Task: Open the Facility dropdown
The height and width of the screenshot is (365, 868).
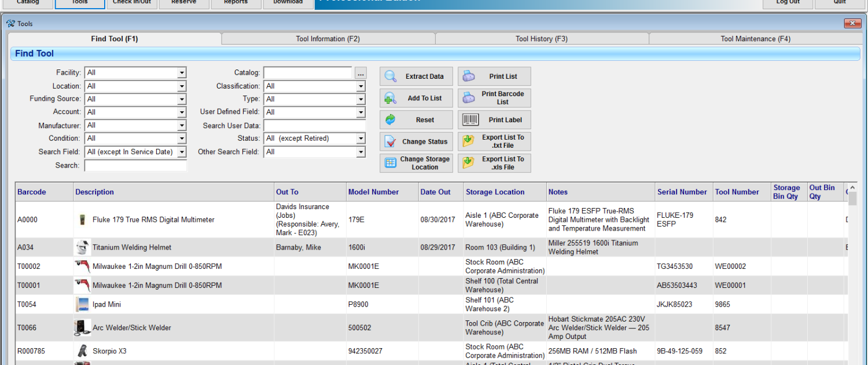Action: pyautogui.click(x=182, y=73)
